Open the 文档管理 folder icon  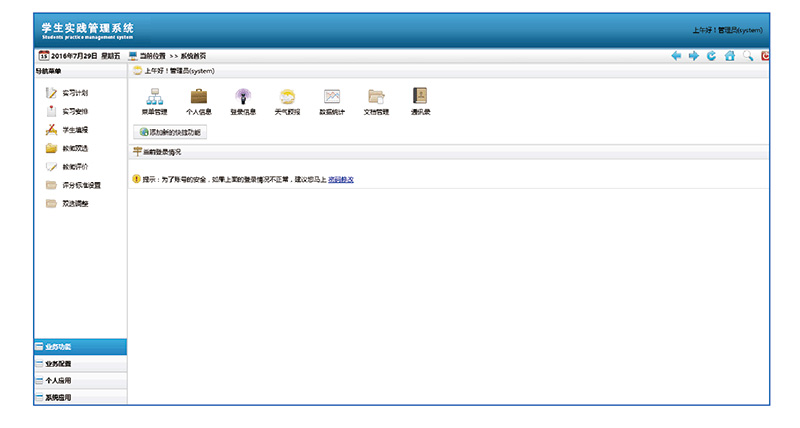tap(376, 97)
